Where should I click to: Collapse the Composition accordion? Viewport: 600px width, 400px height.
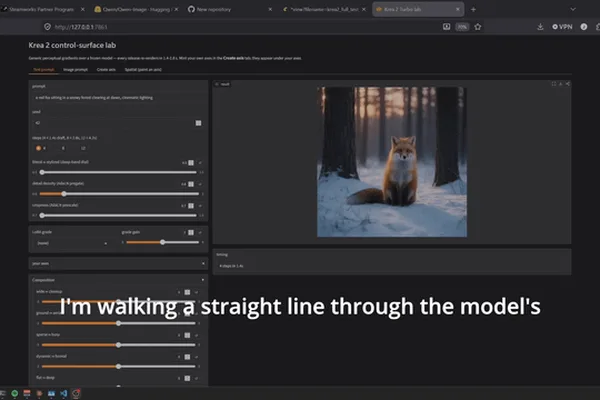point(118,280)
